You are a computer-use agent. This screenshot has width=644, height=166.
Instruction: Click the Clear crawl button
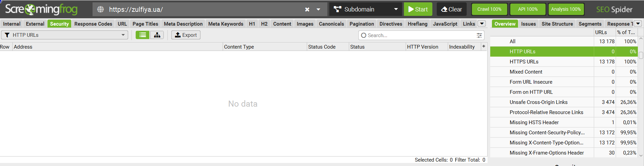point(452,9)
